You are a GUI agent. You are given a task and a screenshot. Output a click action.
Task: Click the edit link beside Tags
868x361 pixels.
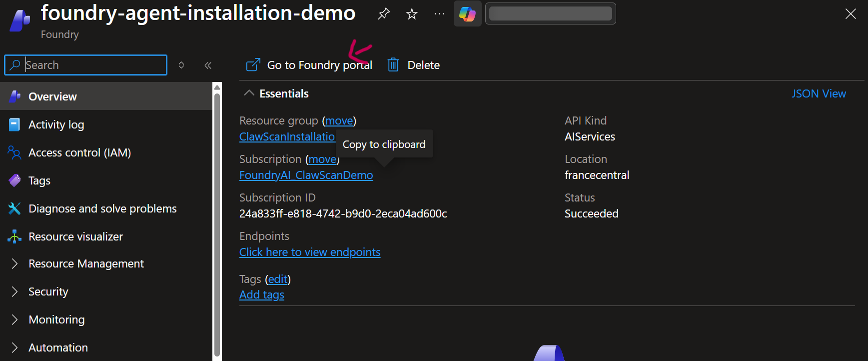[x=278, y=279]
